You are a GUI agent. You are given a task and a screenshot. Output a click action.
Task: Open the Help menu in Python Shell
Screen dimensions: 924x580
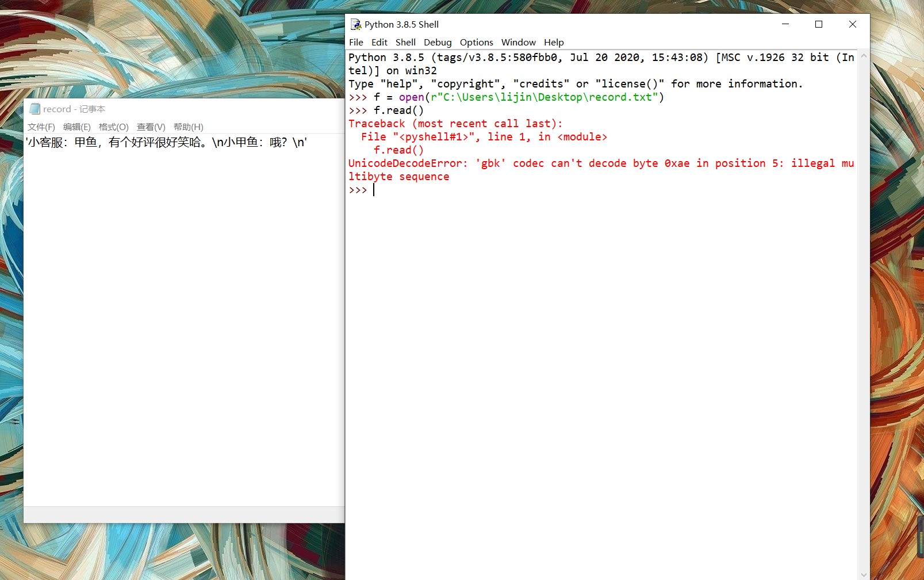coord(554,42)
